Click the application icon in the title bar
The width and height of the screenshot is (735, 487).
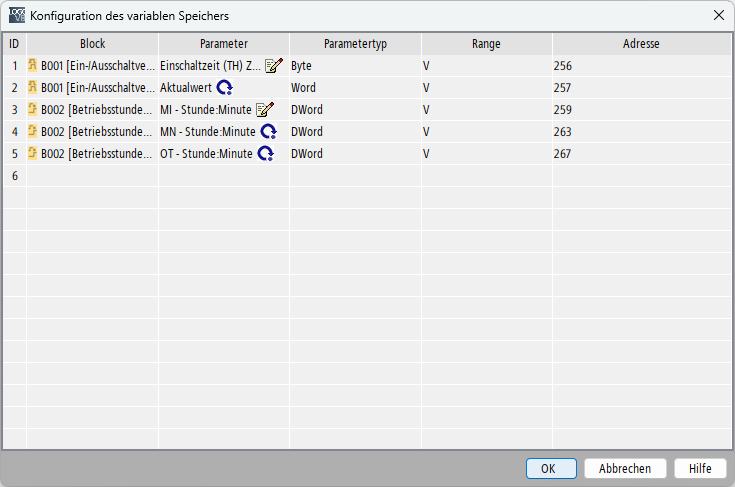point(17,15)
